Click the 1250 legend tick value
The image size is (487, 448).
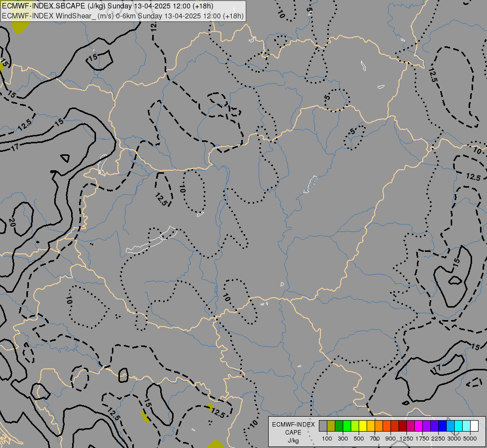click(x=406, y=439)
